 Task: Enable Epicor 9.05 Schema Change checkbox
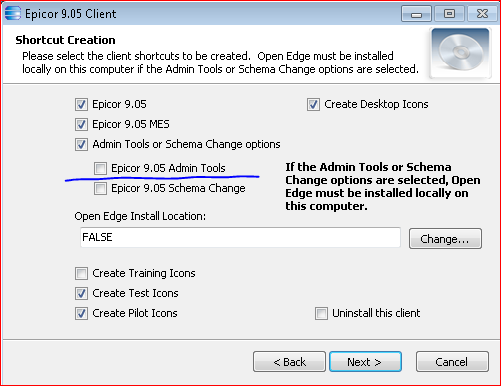[x=100, y=188]
